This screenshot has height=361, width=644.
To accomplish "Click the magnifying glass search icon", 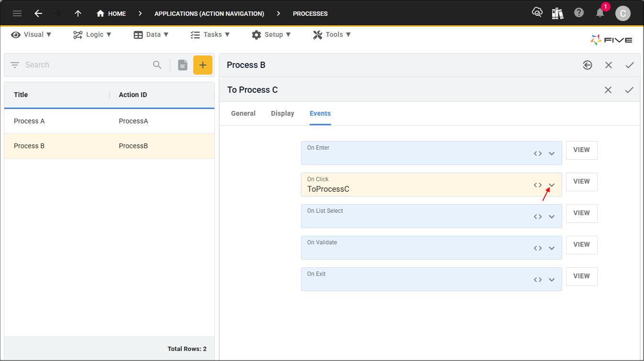I will [x=157, y=65].
